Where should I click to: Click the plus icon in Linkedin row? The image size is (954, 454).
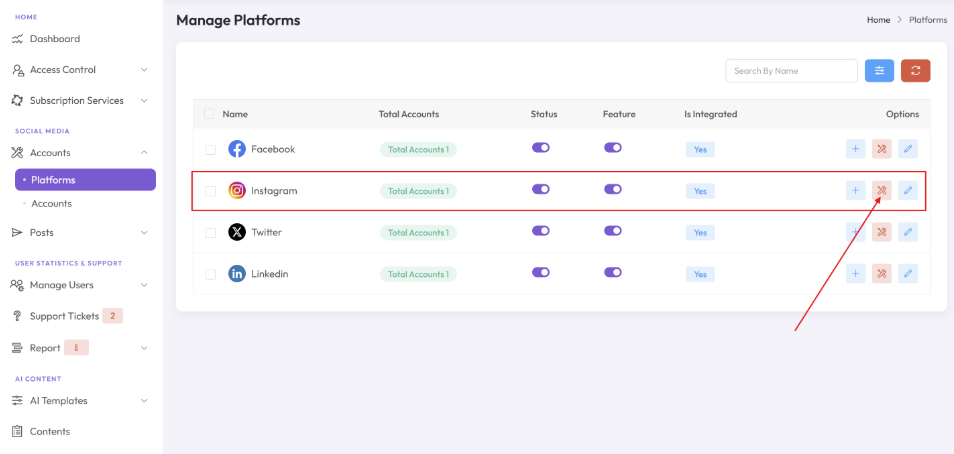(855, 274)
